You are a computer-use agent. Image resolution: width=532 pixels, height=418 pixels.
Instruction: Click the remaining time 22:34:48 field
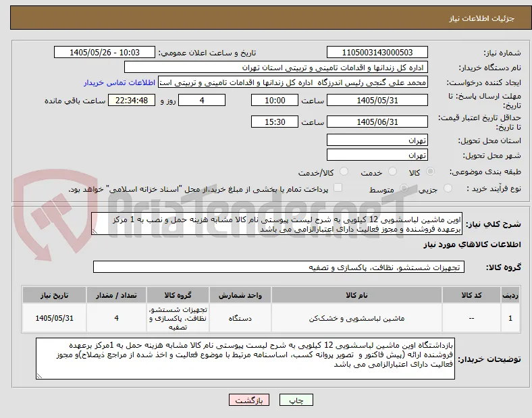click(x=132, y=101)
